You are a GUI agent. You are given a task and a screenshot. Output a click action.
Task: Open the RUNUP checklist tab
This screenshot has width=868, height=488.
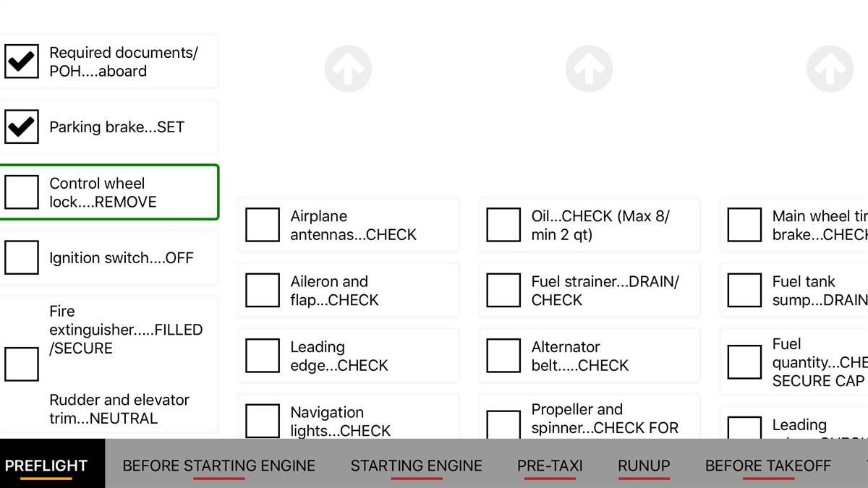point(644,466)
